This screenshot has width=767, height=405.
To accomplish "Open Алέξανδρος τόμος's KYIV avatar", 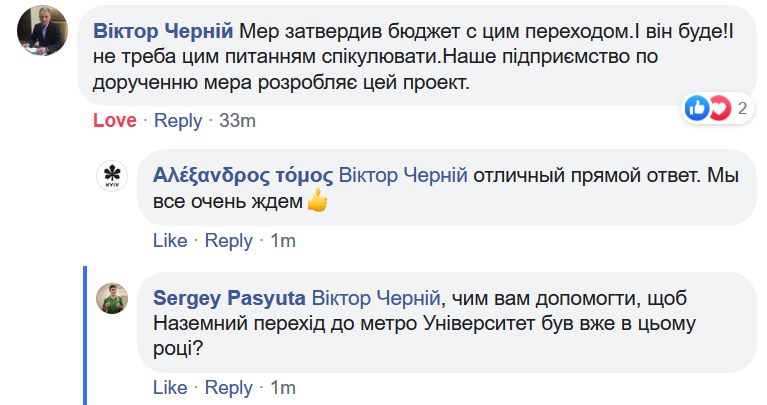I will tap(111, 177).
